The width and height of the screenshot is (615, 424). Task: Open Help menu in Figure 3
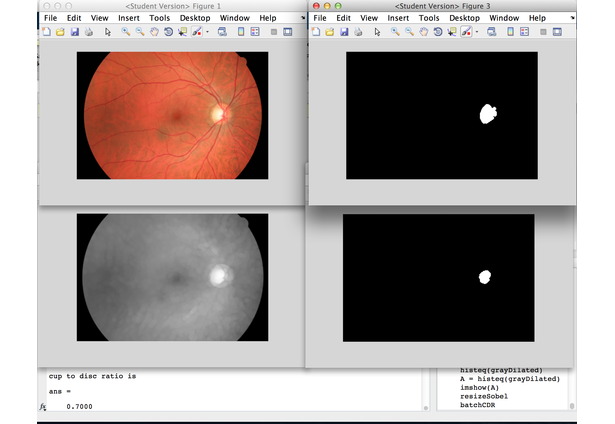[x=537, y=18]
